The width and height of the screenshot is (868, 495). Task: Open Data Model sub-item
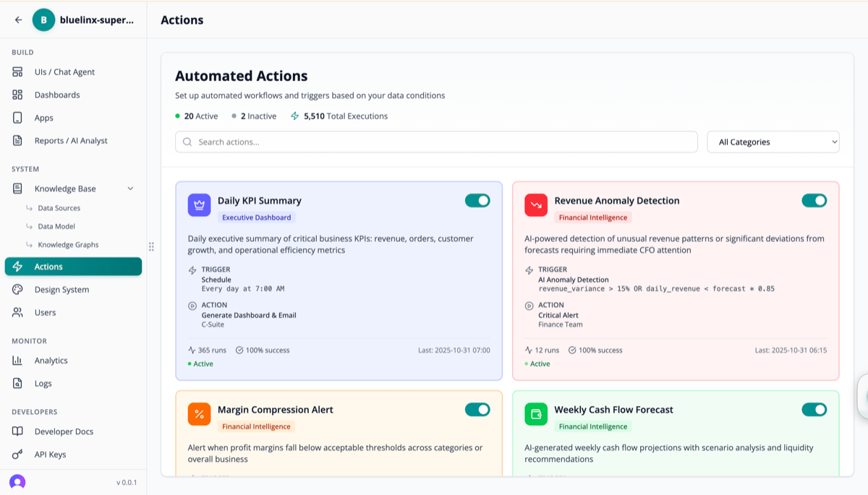click(56, 226)
